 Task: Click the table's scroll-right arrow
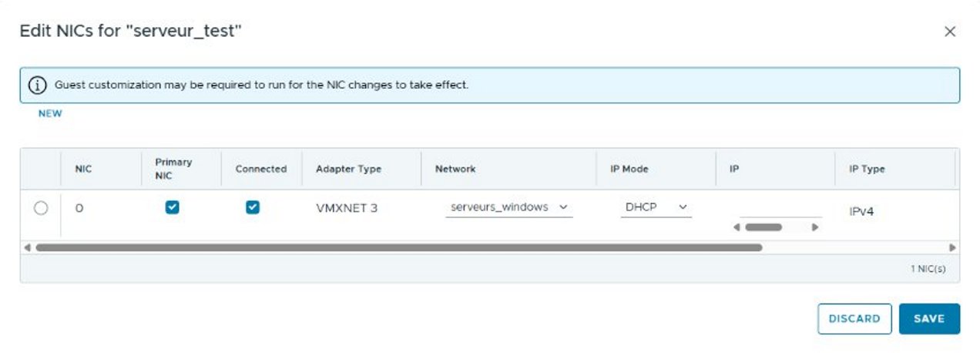[x=952, y=248]
